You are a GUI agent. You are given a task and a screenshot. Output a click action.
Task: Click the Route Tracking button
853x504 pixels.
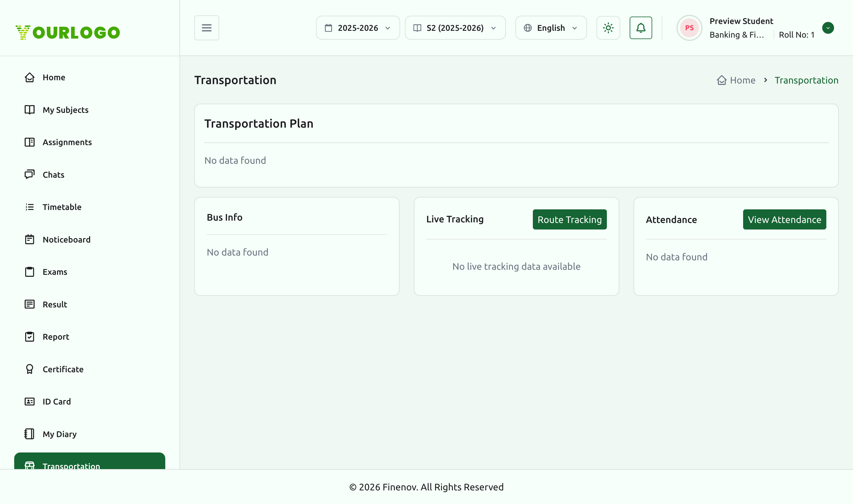click(x=569, y=219)
